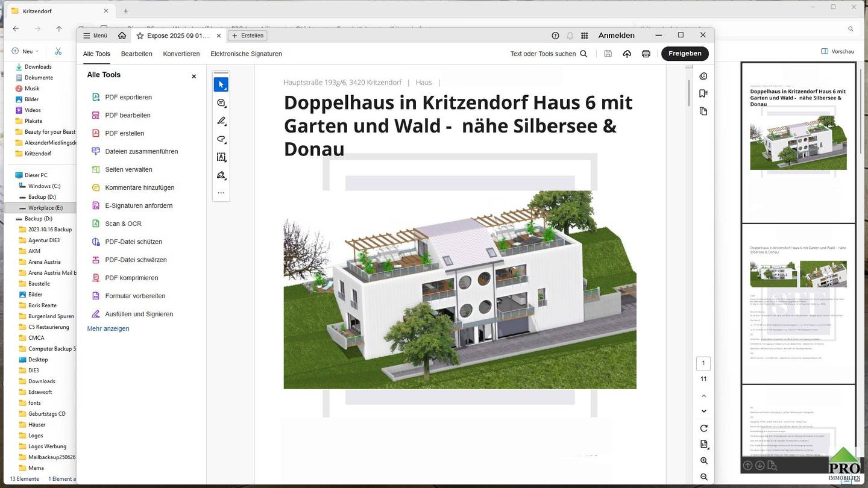
Task: Open the AI assistant panel icon
Action: [703, 76]
